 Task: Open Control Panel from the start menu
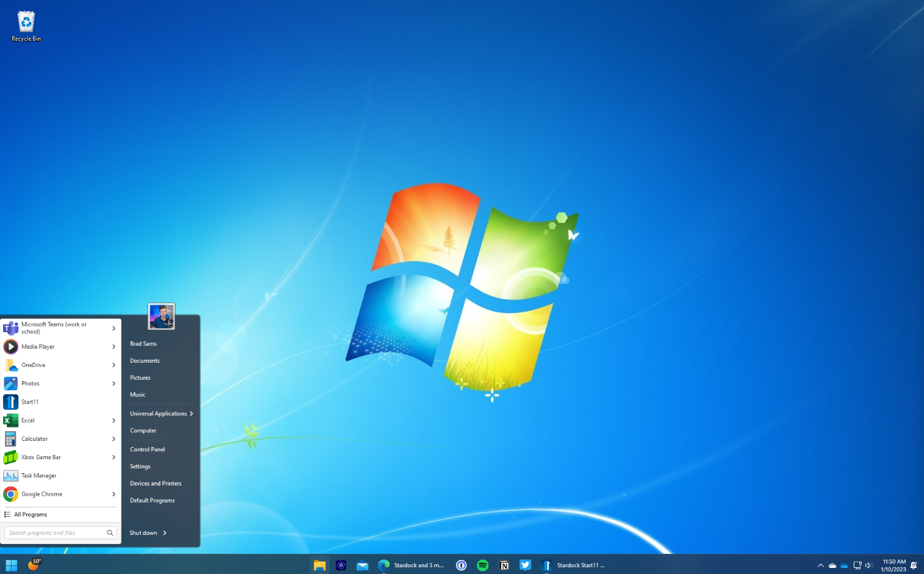(147, 449)
